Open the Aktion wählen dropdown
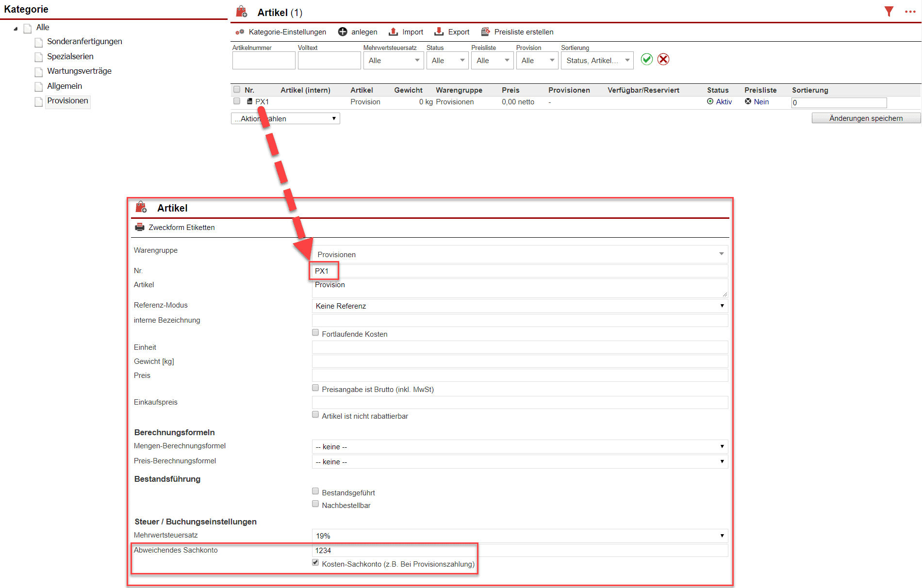 [285, 119]
